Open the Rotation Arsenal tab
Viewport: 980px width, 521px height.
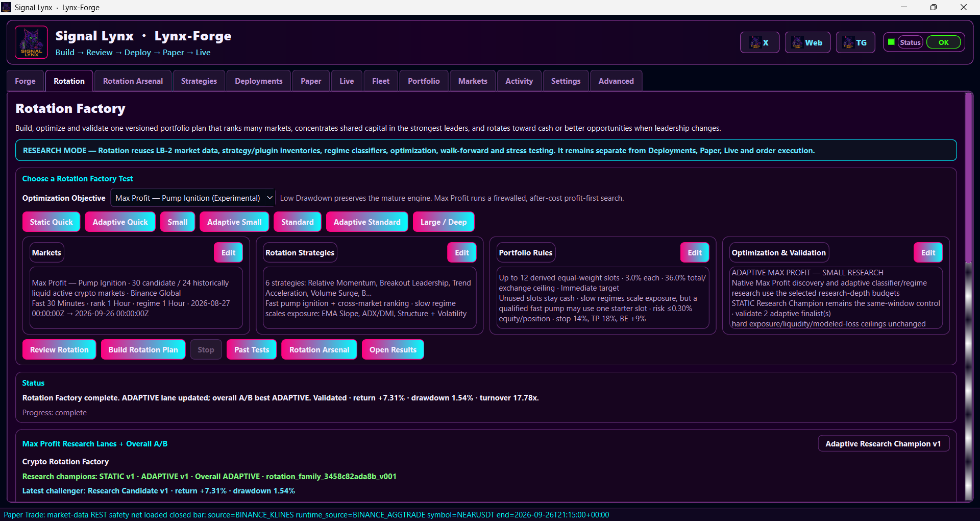(133, 81)
